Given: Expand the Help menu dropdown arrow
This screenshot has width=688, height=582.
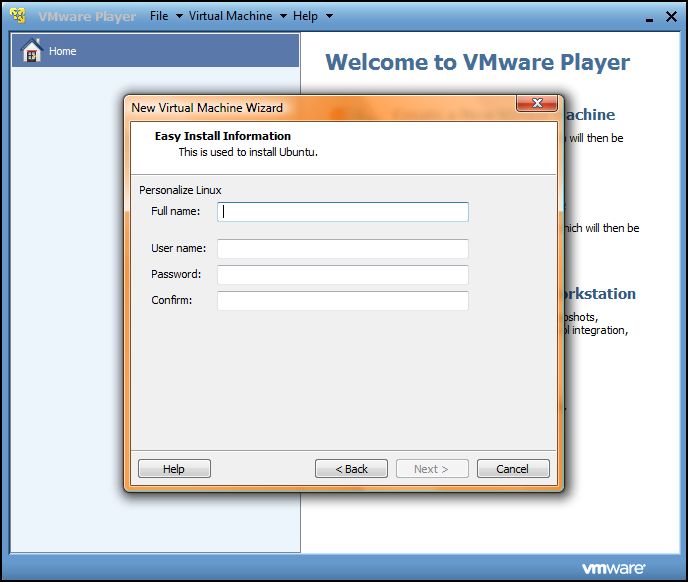Looking at the screenshot, I should pyautogui.click(x=329, y=16).
